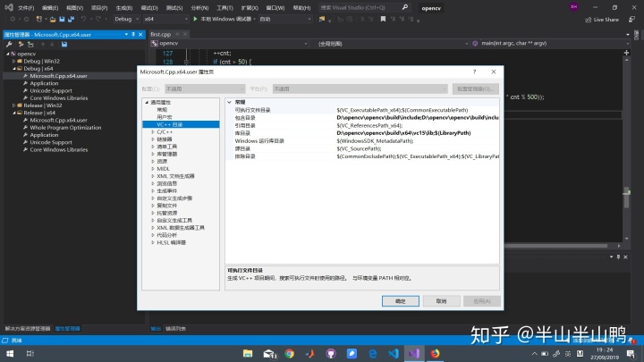Click the Open File folder icon in the toolbar
The height and width of the screenshot is (362, 644).
[53, 19]
